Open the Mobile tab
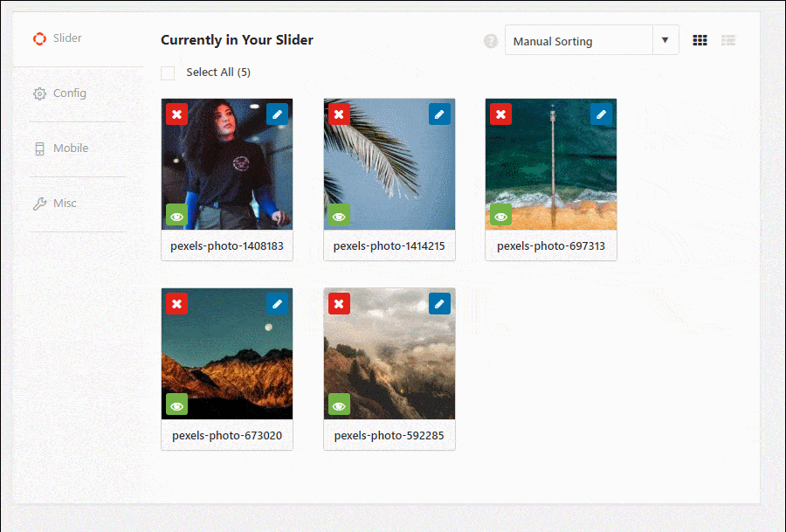Image resolution: width=786 pixels, height=532 pixels. [x=79, y=149]
